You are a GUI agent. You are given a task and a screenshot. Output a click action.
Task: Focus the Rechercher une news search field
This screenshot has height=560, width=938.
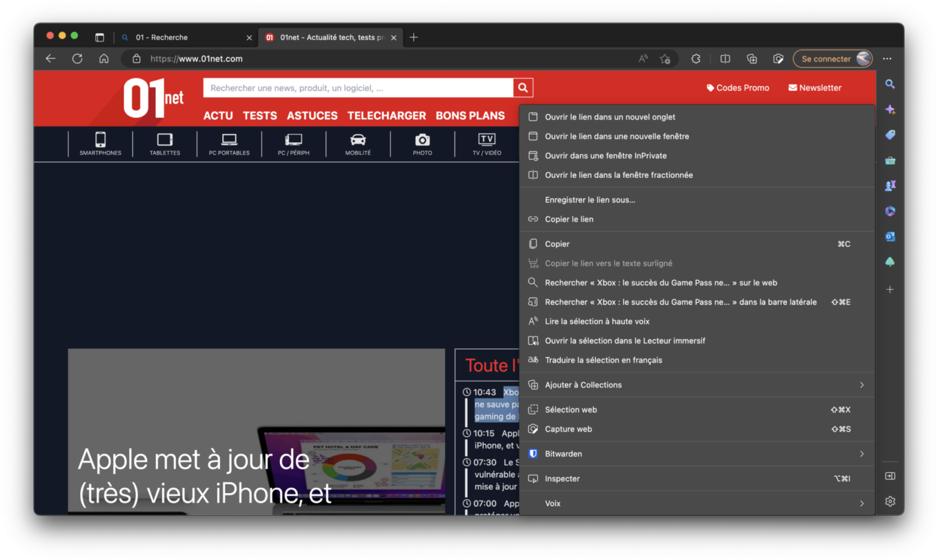(x=358, y=88)
